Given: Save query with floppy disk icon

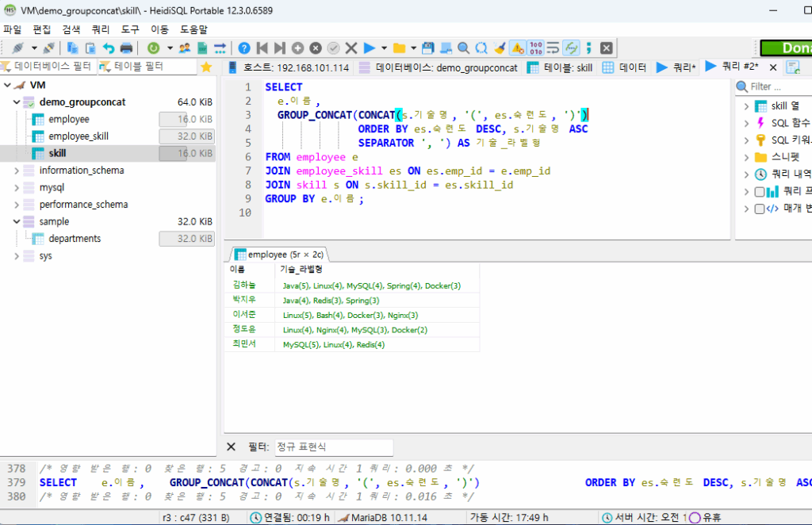Looking at the screenshot, I should pos(427,48).
